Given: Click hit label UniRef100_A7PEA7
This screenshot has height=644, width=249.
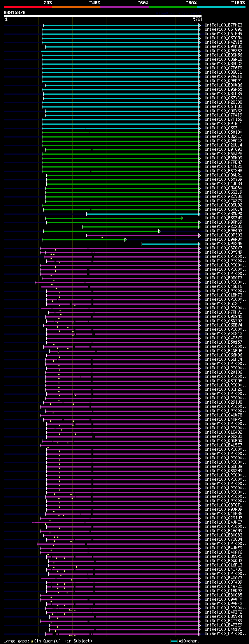Looking at the screenshot, I should [x=223, y=162].
